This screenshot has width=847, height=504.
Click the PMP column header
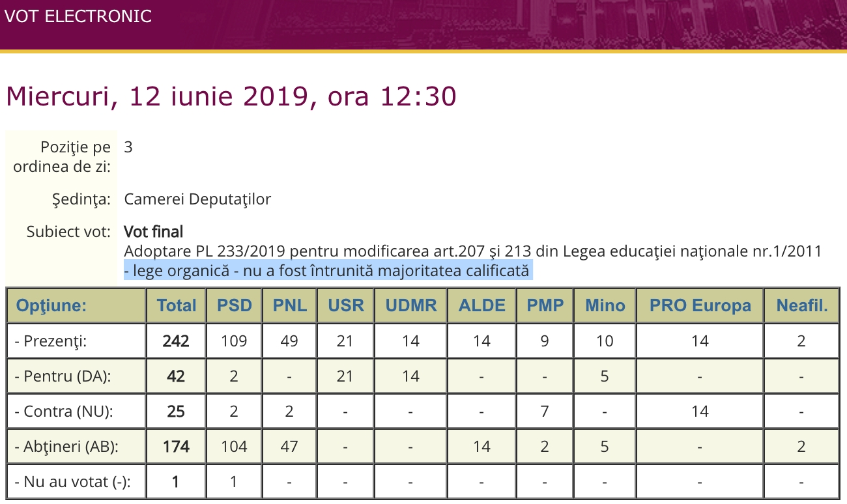pyautogui.click(x=545, y=305)
